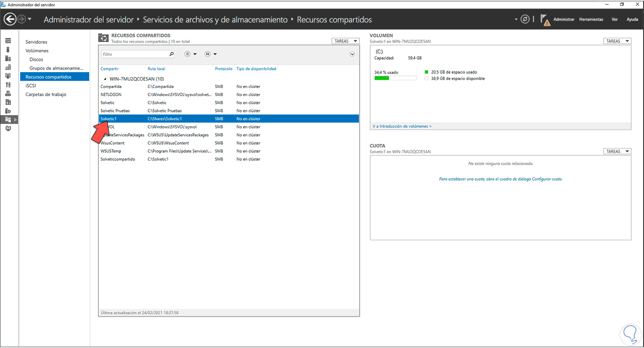Viewport: 644px width, 348px height.
Task: Click the work folders monitor icon in the icon strip
Action: (8, 129)
